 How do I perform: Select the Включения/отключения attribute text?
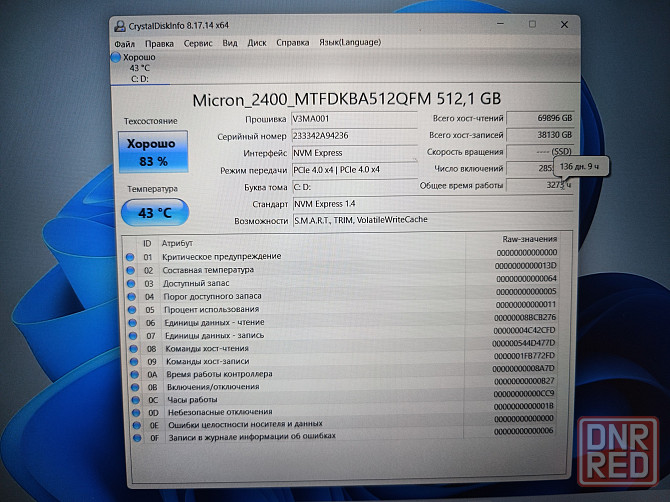tap(213, 387)
